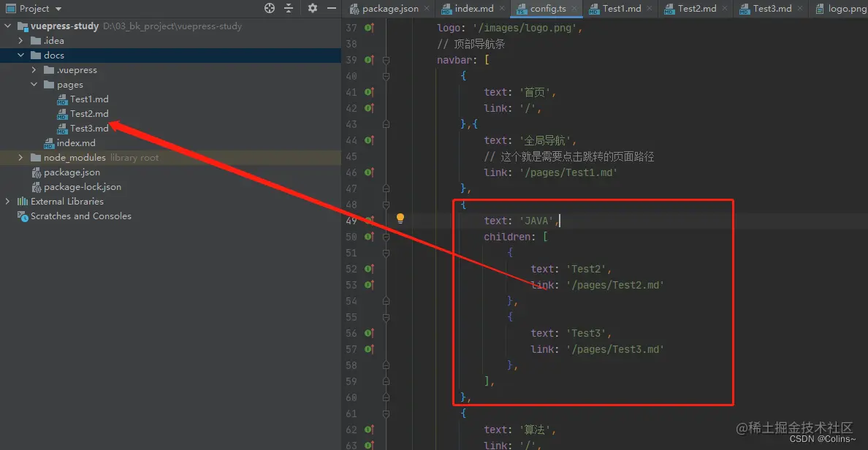The width and height of the screenshot is (868, 450).
Task: Close the config.ts tab
Action: coord(574,8)
